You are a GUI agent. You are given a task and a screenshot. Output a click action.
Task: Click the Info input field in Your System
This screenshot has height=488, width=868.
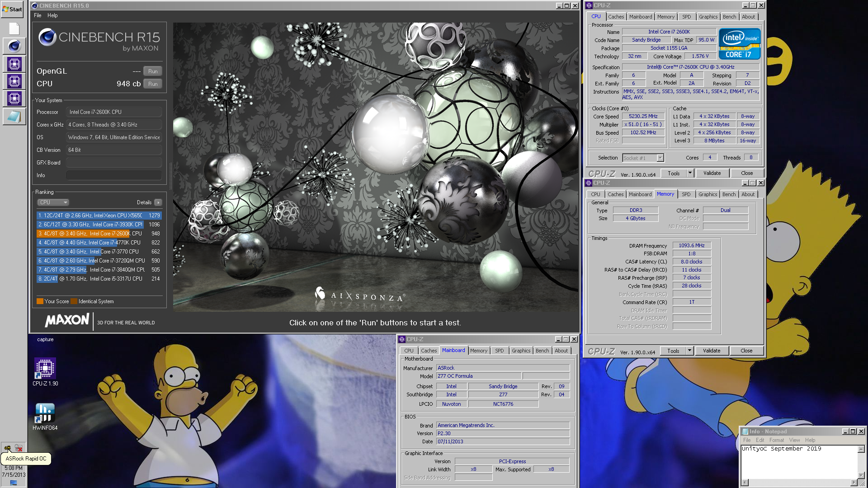point(114,175)
